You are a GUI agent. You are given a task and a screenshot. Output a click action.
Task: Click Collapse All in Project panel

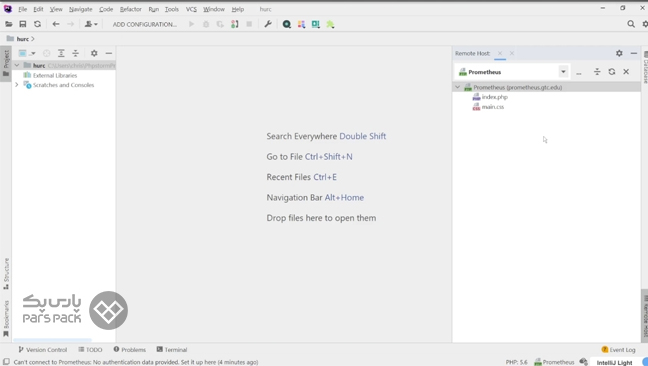pos(75,53)
